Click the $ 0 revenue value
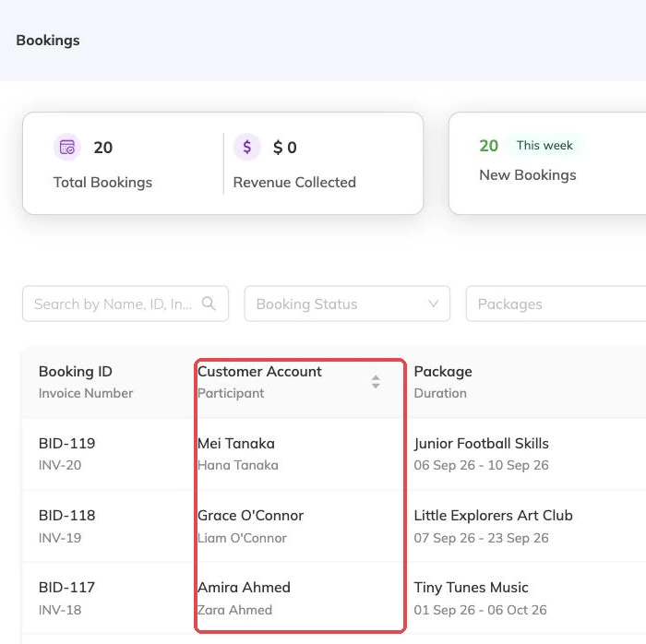Viewport: 646px width, 644px height. click(284, 148)
